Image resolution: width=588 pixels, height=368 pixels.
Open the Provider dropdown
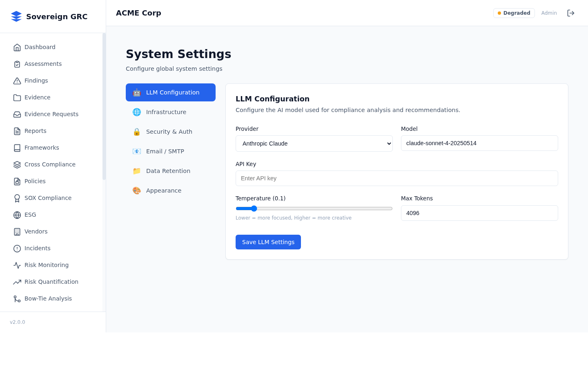point(314,143)
